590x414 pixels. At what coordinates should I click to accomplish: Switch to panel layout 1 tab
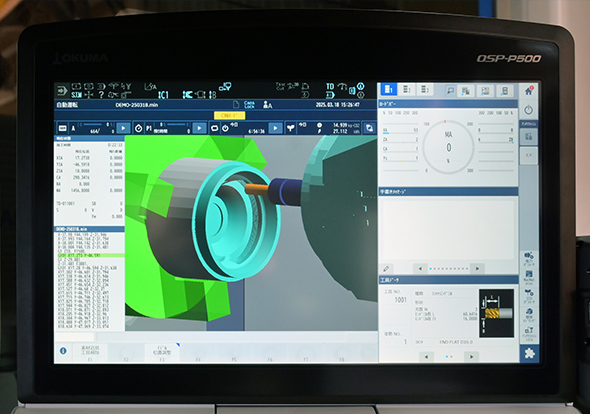click(x=388, y=90)
